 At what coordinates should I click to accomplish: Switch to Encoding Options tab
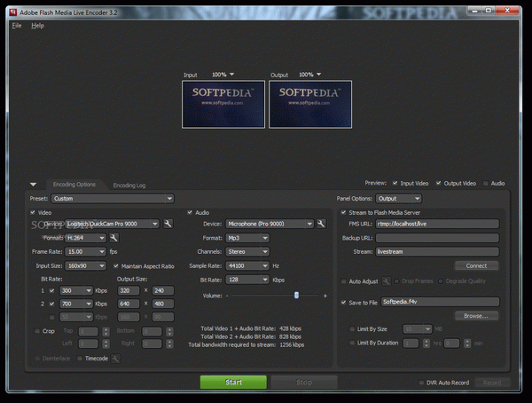coord(74,184)
